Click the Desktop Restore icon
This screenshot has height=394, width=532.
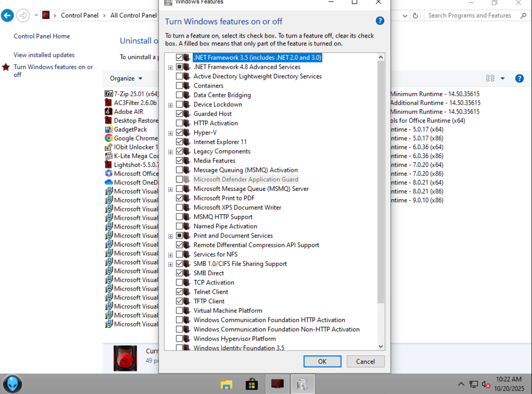(x=109, y=120)
